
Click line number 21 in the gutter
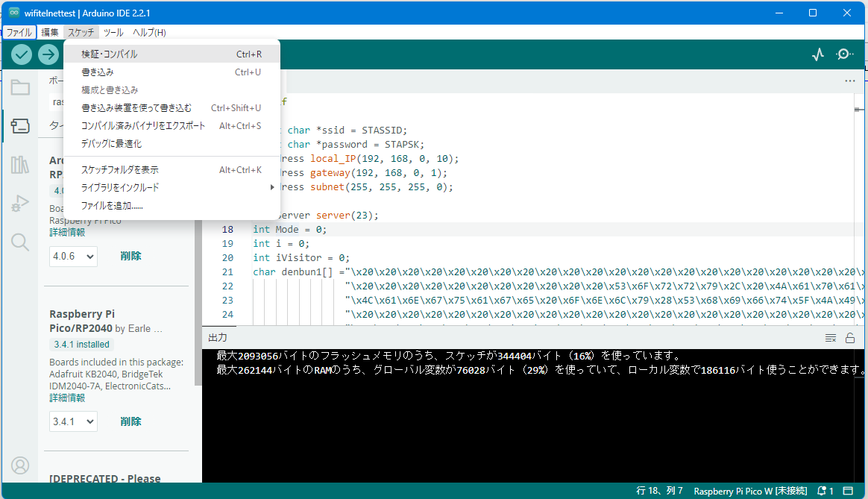227,272
